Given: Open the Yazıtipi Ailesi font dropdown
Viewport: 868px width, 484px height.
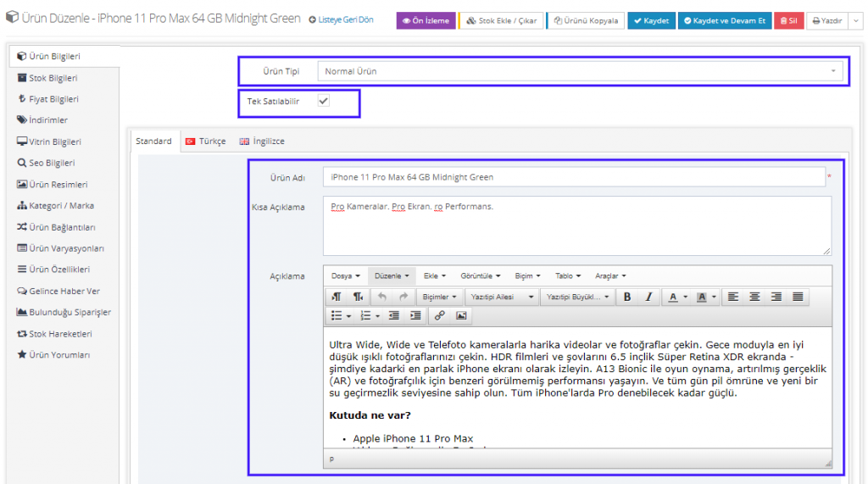Looking at the screenshot, I should pyautogui.click(x=502, y=297).
